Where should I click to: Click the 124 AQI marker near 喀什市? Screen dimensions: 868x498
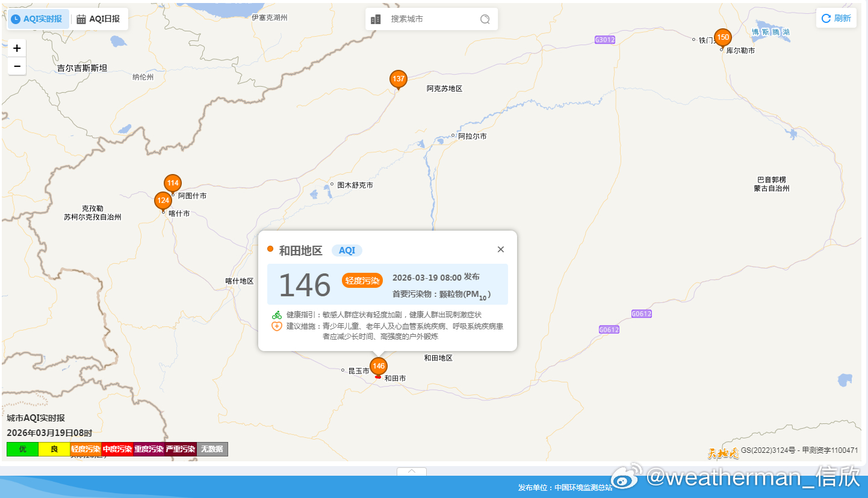coord(163,200)
